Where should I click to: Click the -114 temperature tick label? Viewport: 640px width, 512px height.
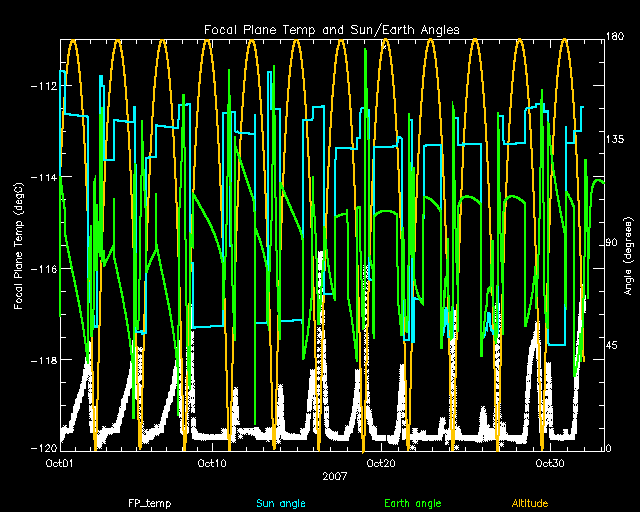tap(43, 178)
